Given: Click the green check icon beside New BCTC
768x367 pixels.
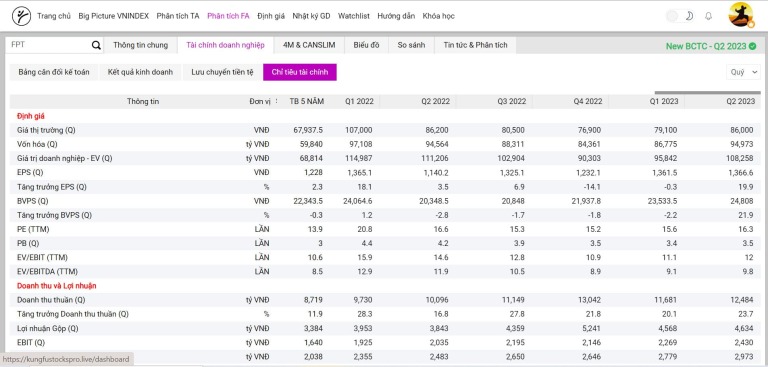Looking at the screenshot, I should (x=752, y=46).
